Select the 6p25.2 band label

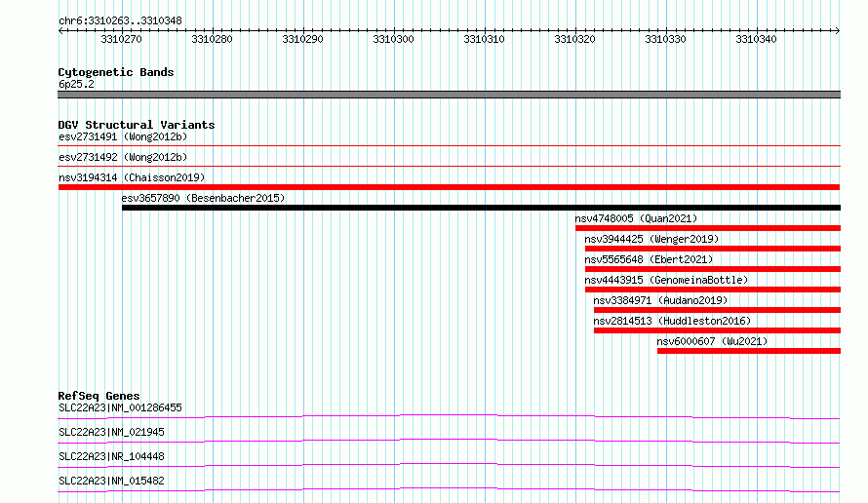[76, 84]
